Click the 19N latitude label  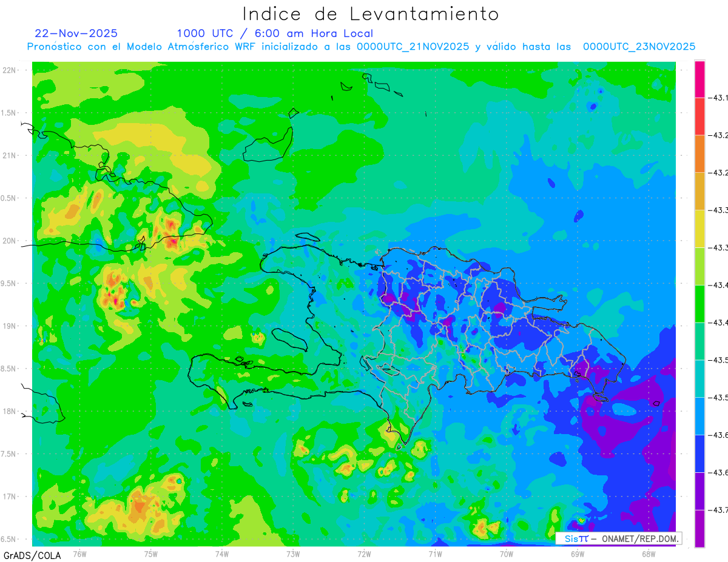pos(10,326)
